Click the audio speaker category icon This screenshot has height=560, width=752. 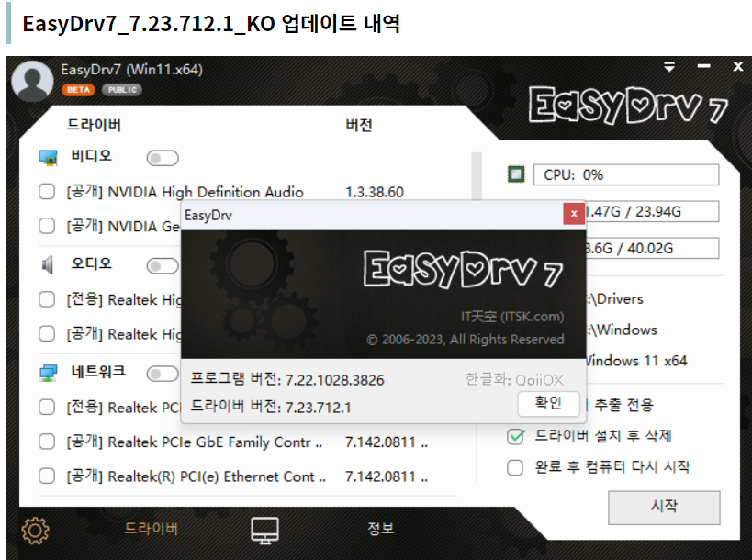point(48,264)
